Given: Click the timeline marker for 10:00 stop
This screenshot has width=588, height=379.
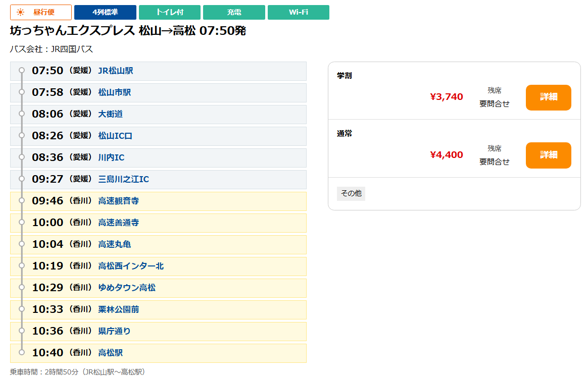Looking at the screenshot, I should pos(22,223).
